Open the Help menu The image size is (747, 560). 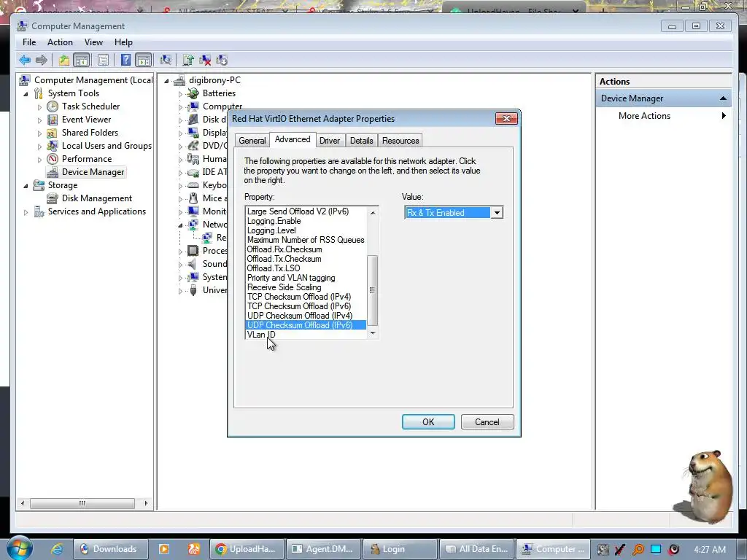(x=123, y=42)
